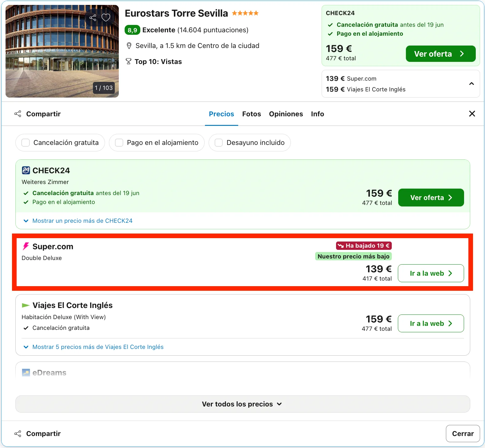Screen dimensions: 485x448
Task: Click the Cerrar button
Action: 463,434
